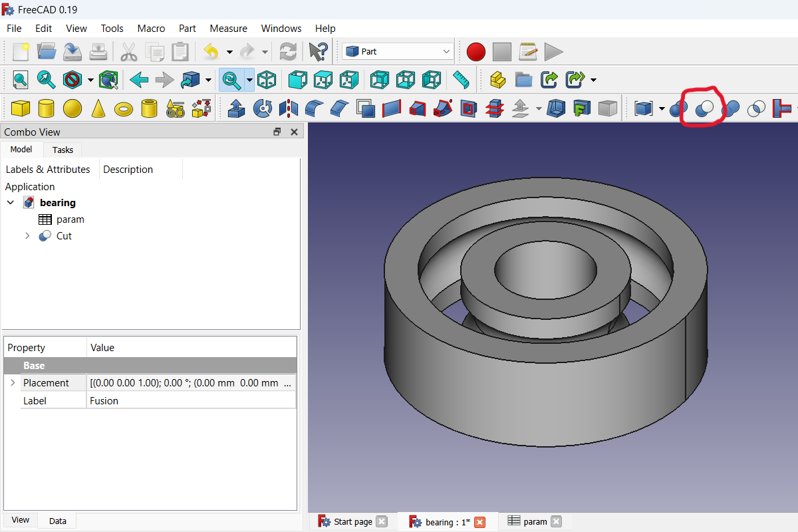Toggle the Combo View float button
The height and width of the screenshot is (532, 798).
click(277, 132)
